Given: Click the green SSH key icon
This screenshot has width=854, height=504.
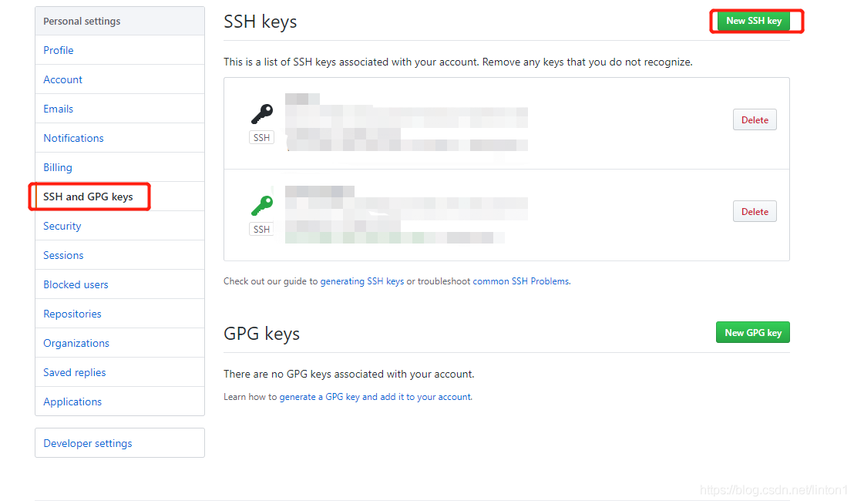Looking at the screenshot, I should click(262, 206).
